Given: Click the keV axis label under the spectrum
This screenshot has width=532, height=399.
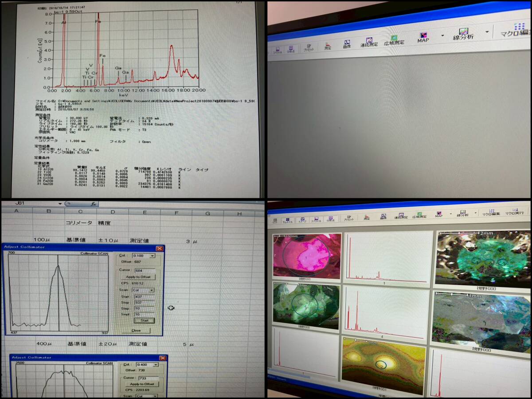Looking at the screenshot, I should click(x=124, y=95).
